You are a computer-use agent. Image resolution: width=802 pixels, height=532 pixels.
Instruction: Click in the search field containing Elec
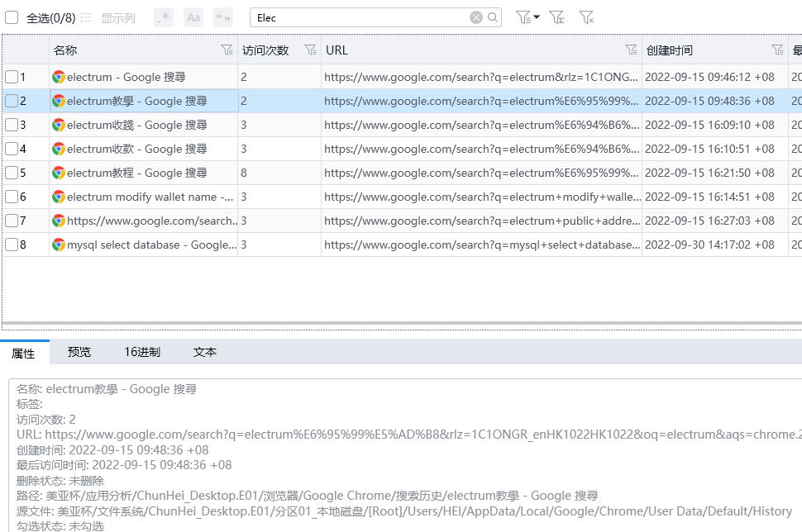(360, 17)
